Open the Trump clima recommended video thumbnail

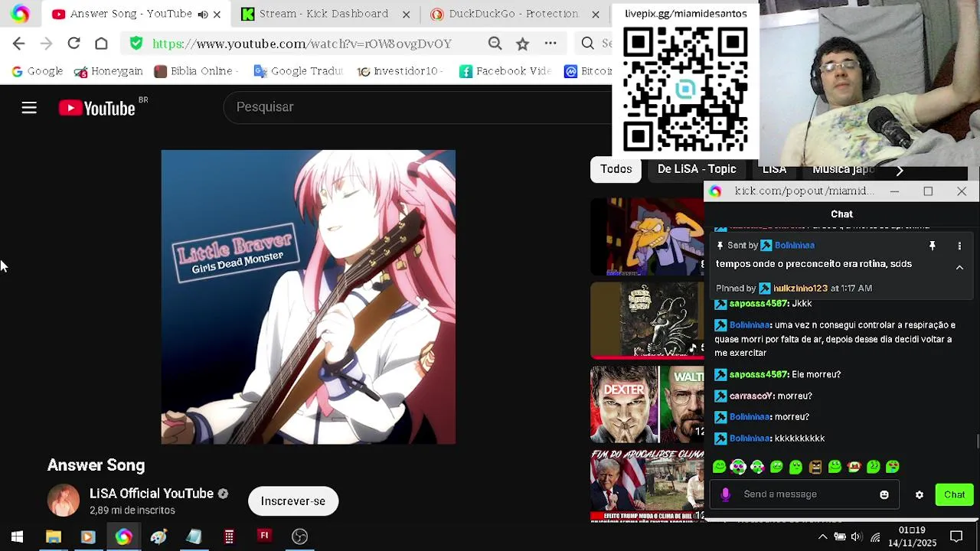point(647,486)
